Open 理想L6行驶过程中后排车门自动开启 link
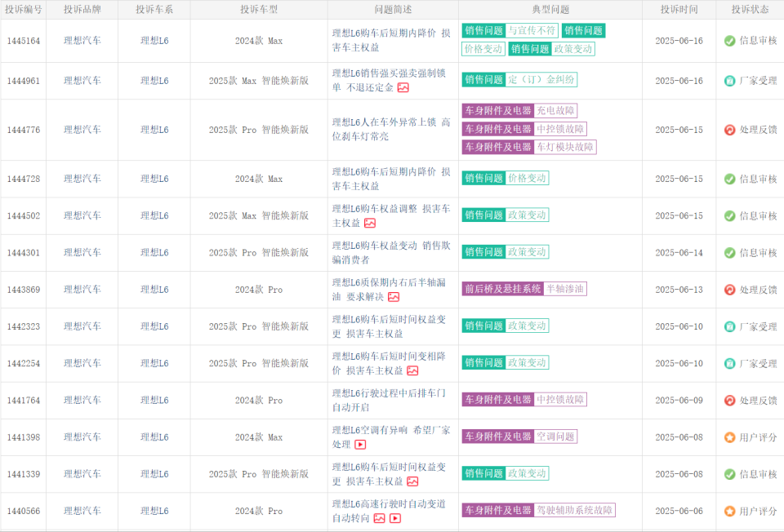This screenshot has width=784, height=532. coord(389,400)
